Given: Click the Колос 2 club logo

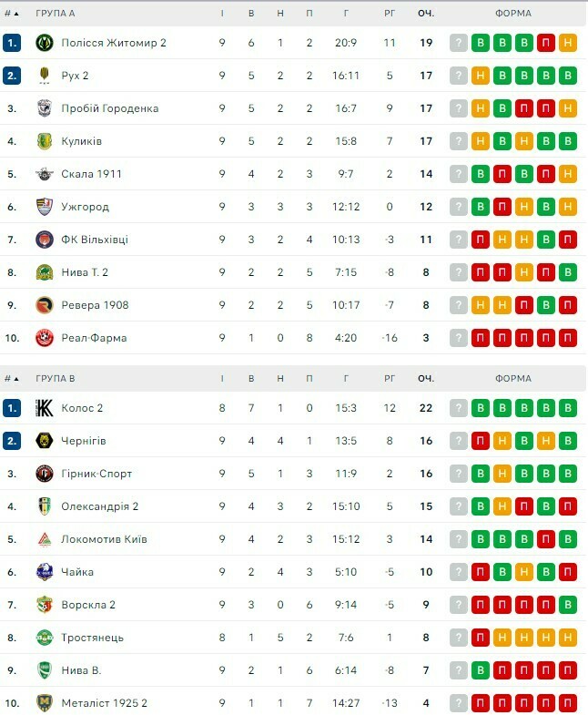Looking at the screenshot, I should (x=44, y=408).
